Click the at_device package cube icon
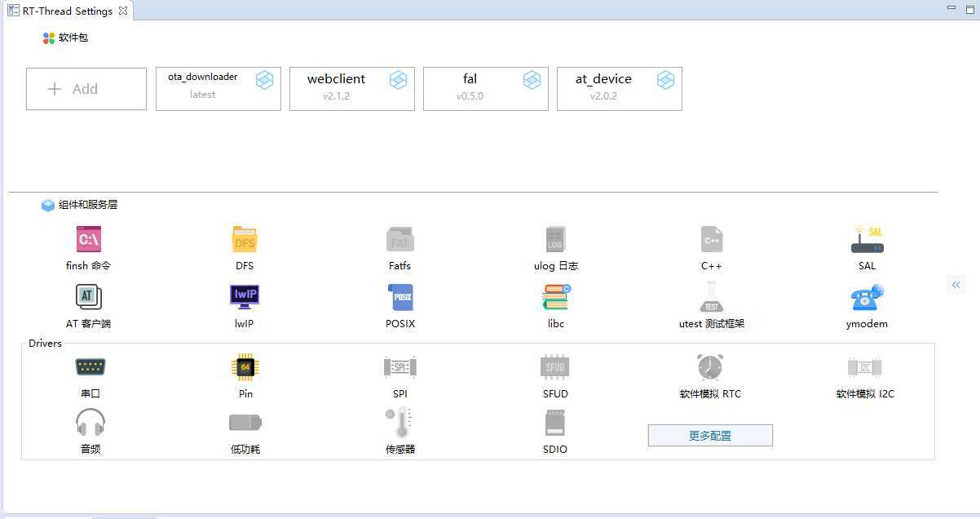Image resolution: width=980 pixels, height=519 pixels. (665, 80)
